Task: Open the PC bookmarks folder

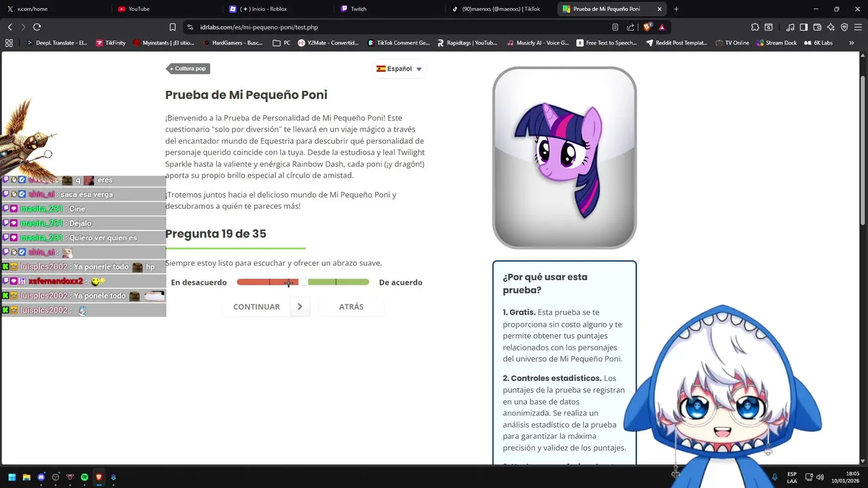Action: click(281, 43)
